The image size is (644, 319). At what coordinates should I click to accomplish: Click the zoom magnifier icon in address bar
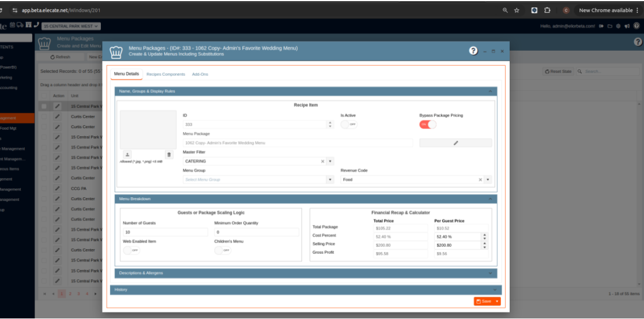pyautogui.click(x=505, y=10)
